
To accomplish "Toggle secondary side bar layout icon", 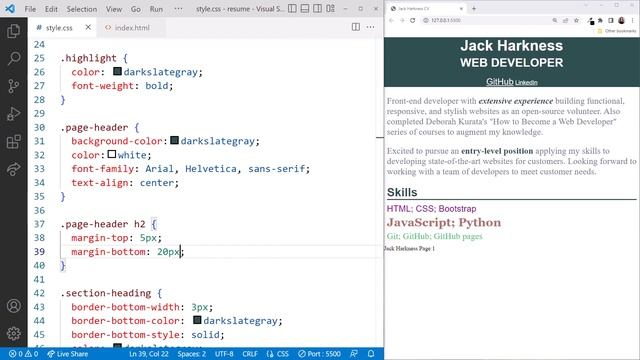I will [x=318, y=9].
